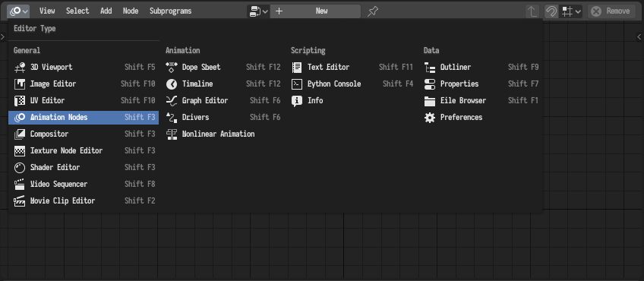
Task: Select the Video Sequencer label
Action: [58, 185]
